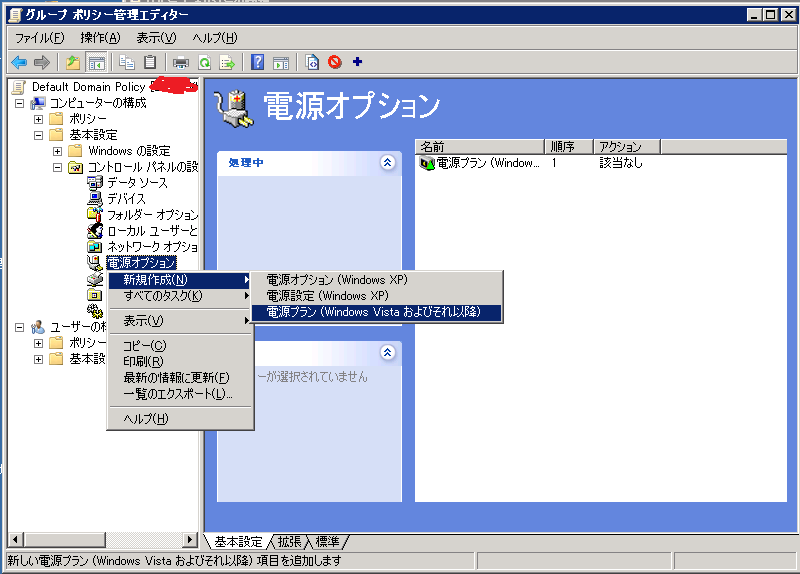Click the tree pane scroll left arrow
The image size is (800, 574).
[15, 539]
